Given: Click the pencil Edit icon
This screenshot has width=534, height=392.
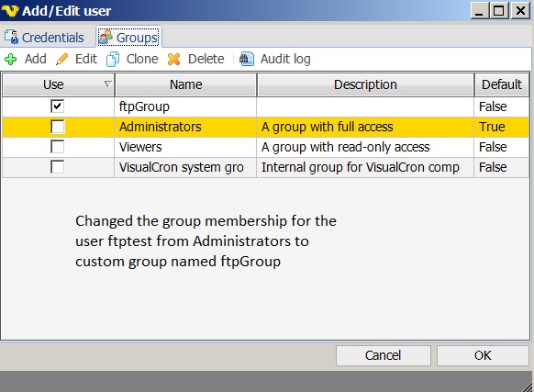Looking at the screenshot, I should pyautogui.click(x=62, y=60).
